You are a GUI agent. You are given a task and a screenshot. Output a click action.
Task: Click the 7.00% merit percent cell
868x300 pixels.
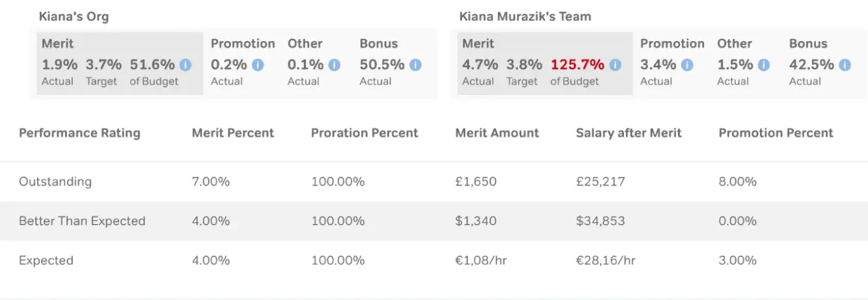click(x=211, y=182)
